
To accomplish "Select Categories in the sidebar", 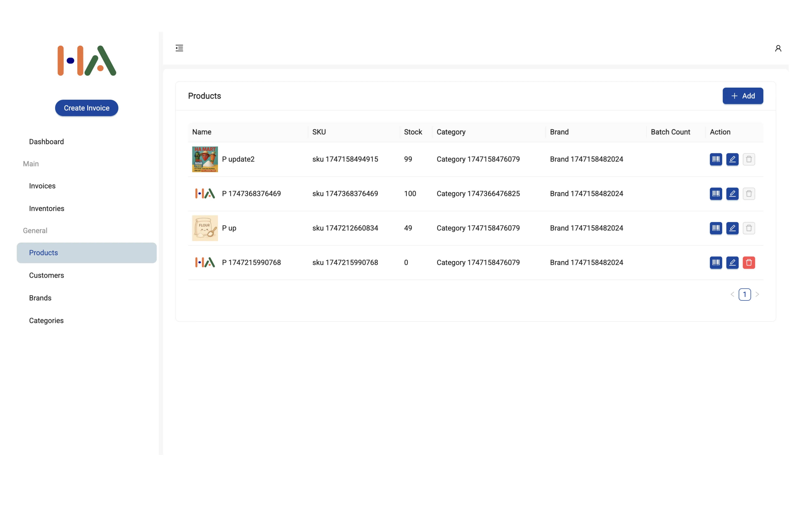I will 46,321.
